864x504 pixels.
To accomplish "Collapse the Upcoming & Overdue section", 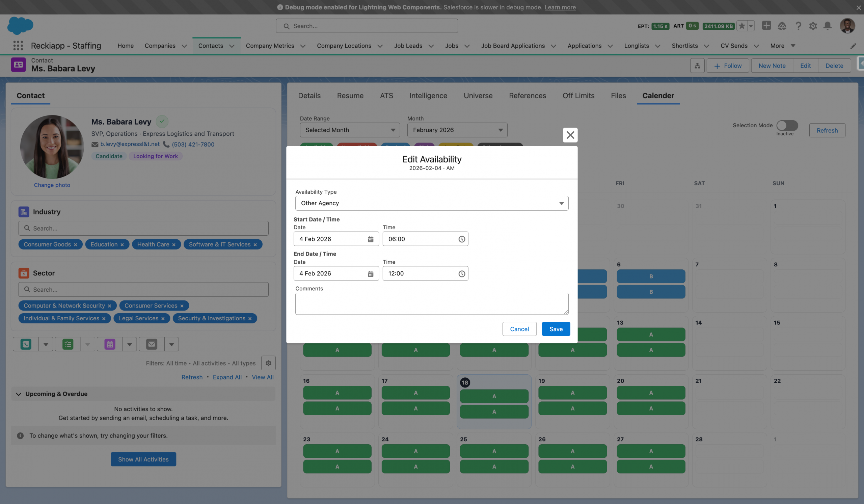I will click(x=19, y=394).
